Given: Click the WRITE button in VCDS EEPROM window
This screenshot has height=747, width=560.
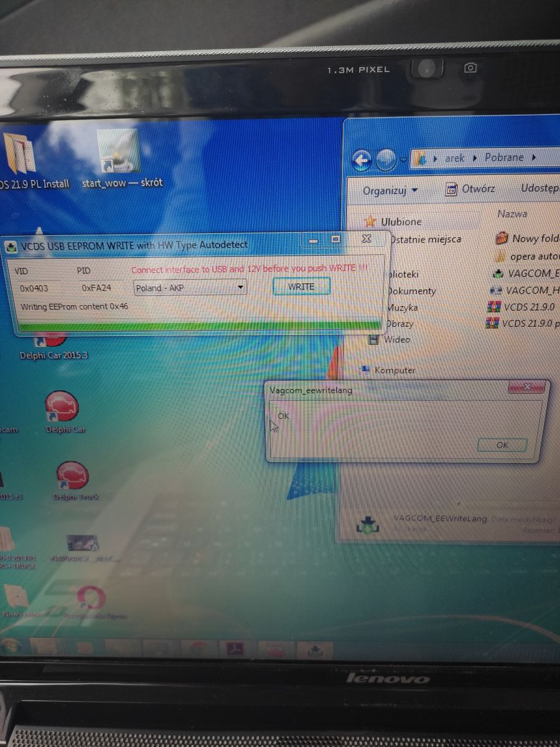Looking at the screenshot, I should tap(301, 286).
